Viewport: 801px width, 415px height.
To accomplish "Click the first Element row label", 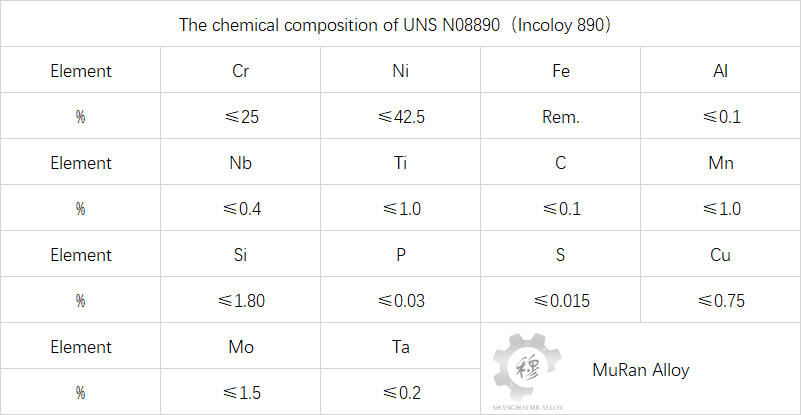I will tap(81, 70).
